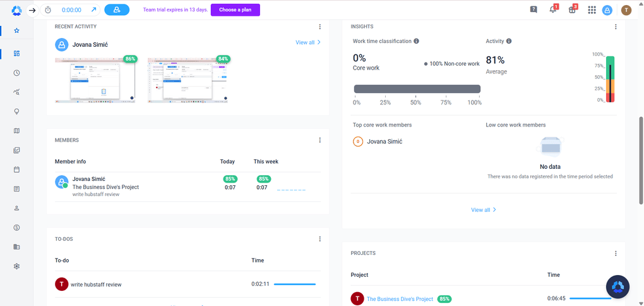Viewport: 644px width, 306px height.
Task: Open the Dashboard icon in the sidebar
Action: pos(16,54)
